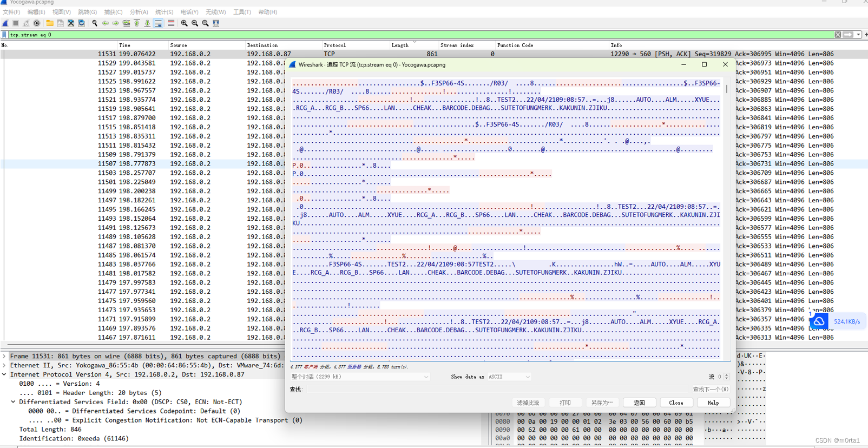
Task: Click the save capture file icon
Action: pyautogui.click(x=61, y=23)
